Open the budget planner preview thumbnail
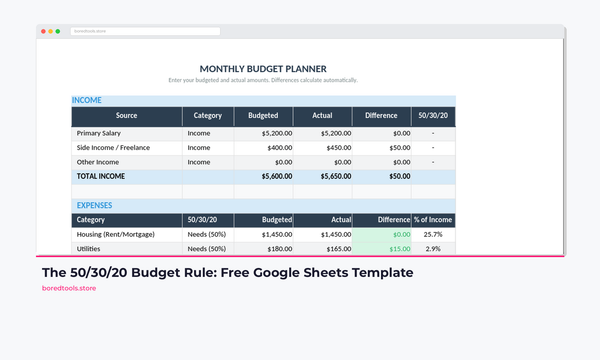 300,140
